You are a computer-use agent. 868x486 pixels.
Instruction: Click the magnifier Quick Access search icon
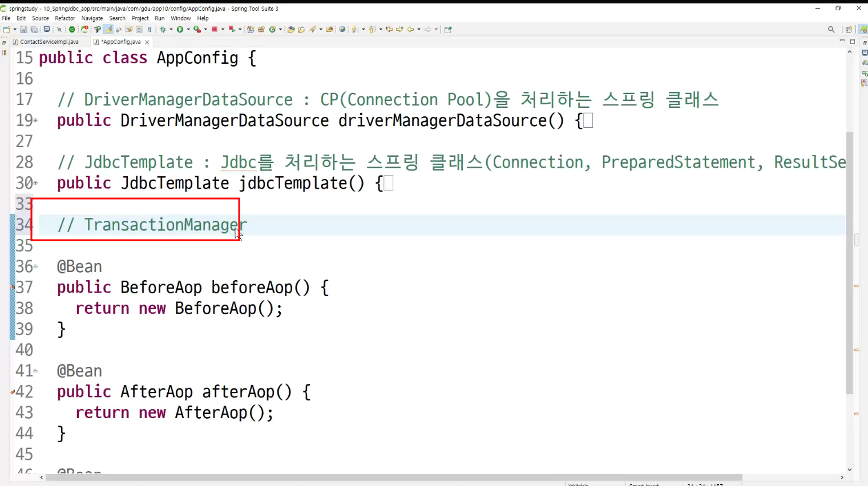[831, 29]
